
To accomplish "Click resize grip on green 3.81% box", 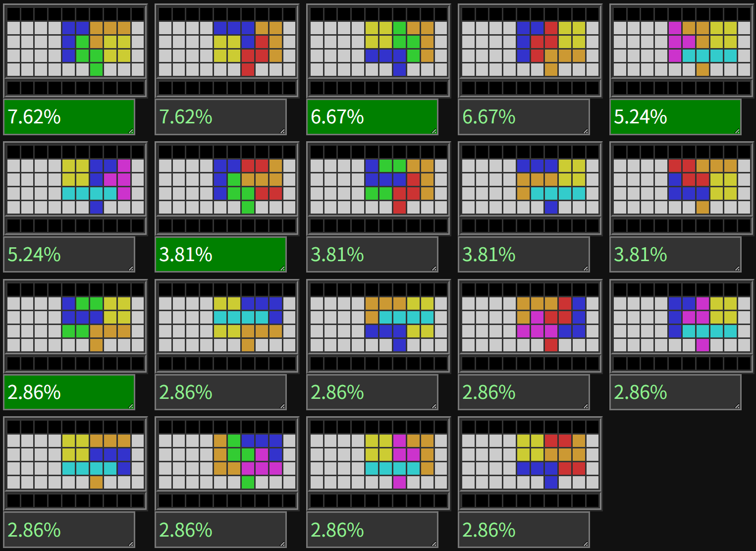I will (x=282, y=269).
